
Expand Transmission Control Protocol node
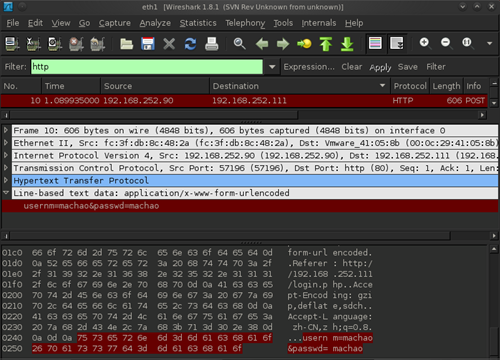point(6,168)
